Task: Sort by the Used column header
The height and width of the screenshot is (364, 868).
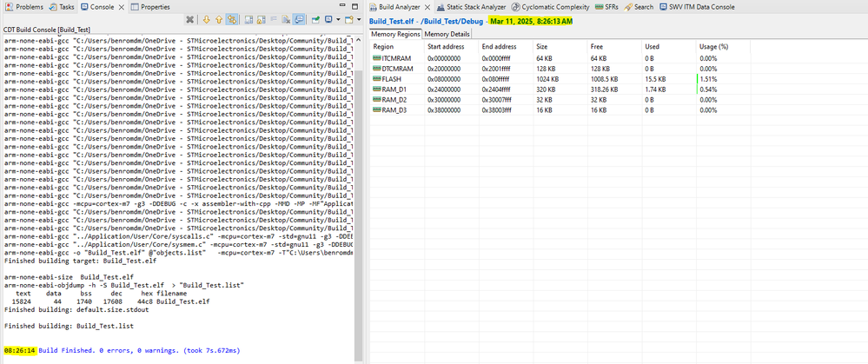Action: click(x=668, y=47)
